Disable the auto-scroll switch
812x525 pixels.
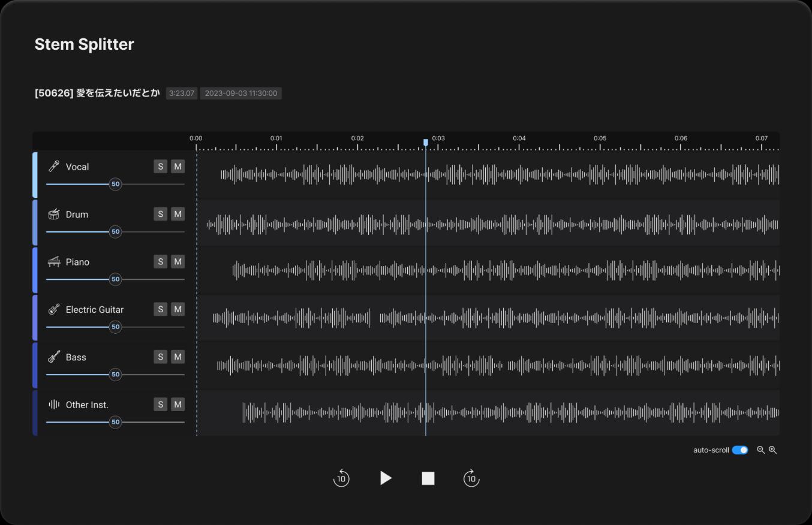(740, 450)
